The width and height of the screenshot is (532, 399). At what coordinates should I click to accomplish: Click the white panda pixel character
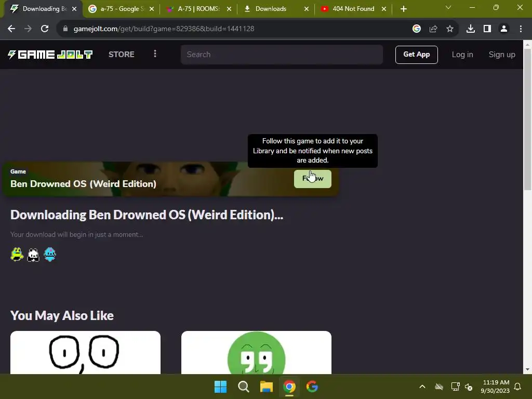click(33, 255)
